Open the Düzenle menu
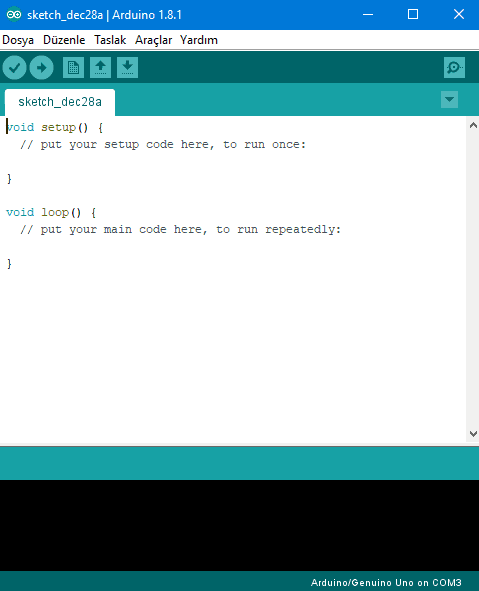The image size is (479, 591). tap(64, 40)
